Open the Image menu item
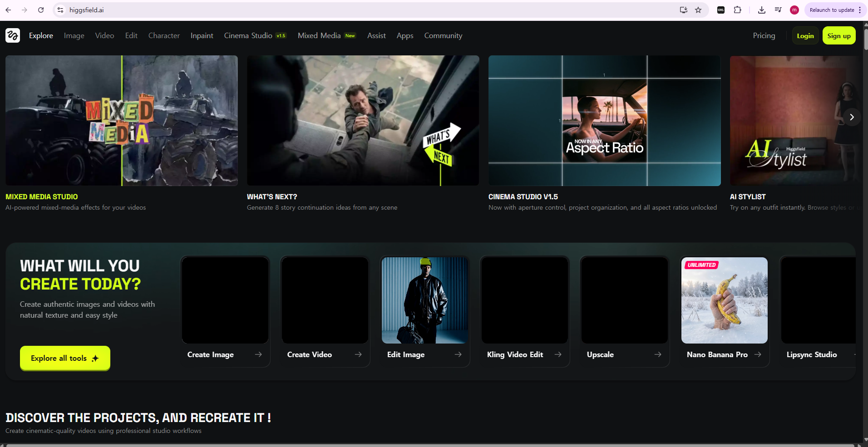Image resolution: width=868 pixels, height=447 pixels. (x=74, y=35)
